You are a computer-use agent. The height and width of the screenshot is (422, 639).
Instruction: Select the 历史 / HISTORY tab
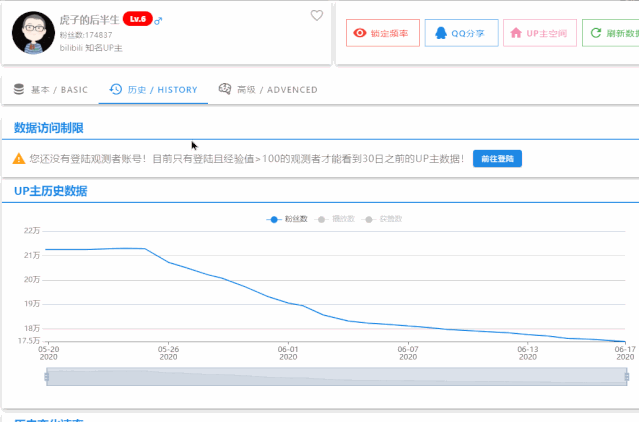pyautogui.click(x=153, y=89)
